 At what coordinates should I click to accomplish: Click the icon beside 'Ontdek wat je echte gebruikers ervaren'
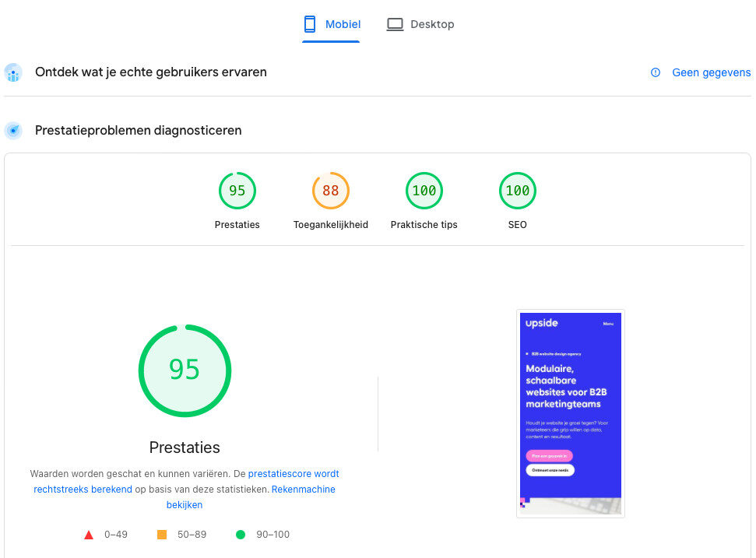(x=12, y=72)
